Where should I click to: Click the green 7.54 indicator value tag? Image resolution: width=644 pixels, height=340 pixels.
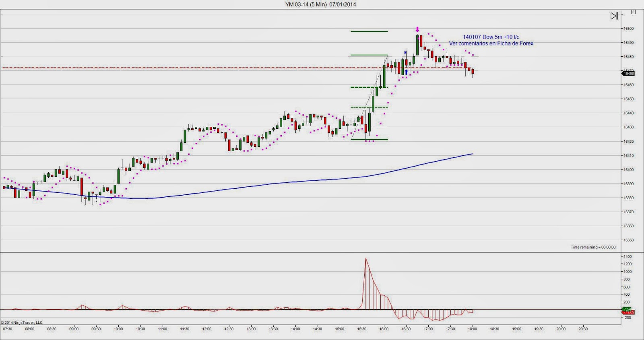click(x=627, y=309)
